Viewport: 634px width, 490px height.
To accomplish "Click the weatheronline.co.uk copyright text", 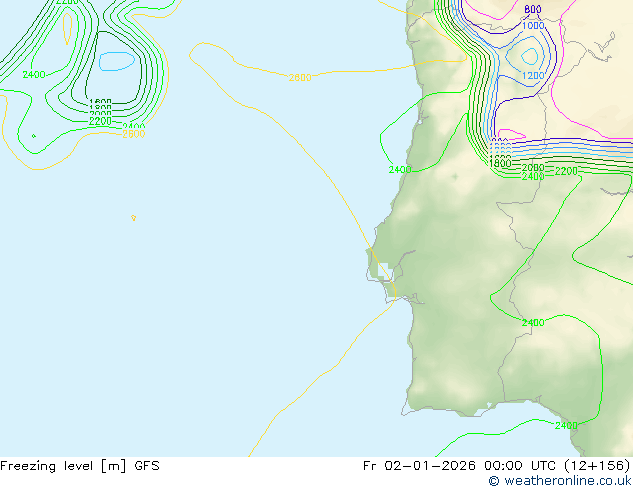I will (560, 481).
